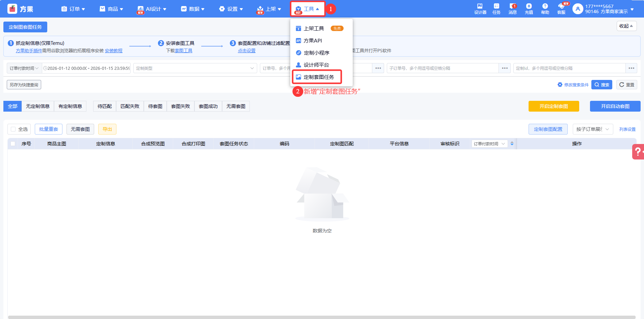Screen dimensions: 644x319
Task: Click the 子订单号 input field
Action: pyautogui.click(x=442, y=68)
